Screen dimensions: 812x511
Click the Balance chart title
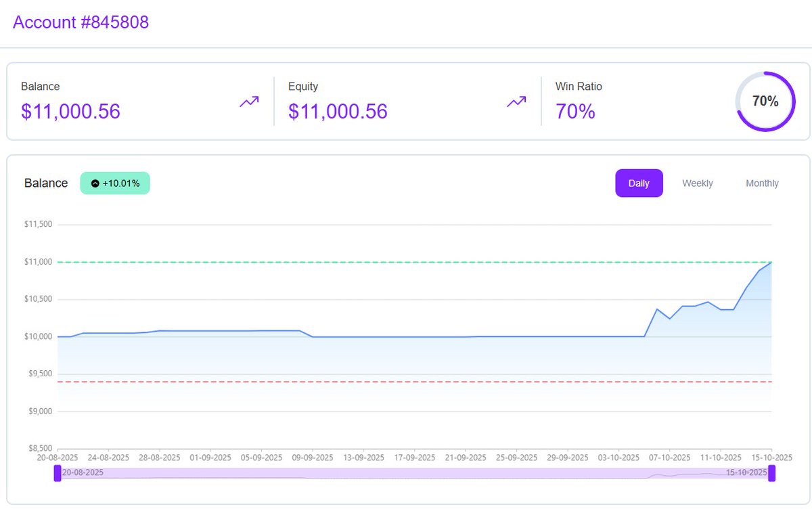coord(46,183)
